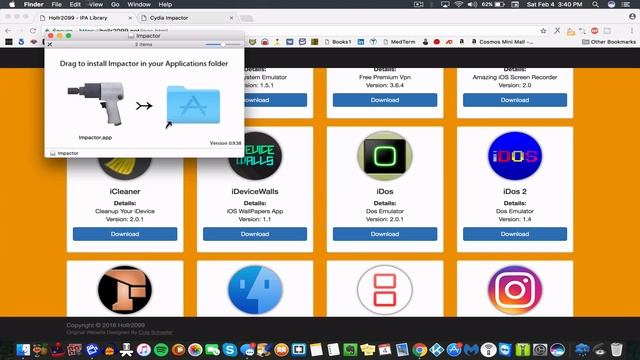Open Kodi from the Dock

tap(437, 350)
